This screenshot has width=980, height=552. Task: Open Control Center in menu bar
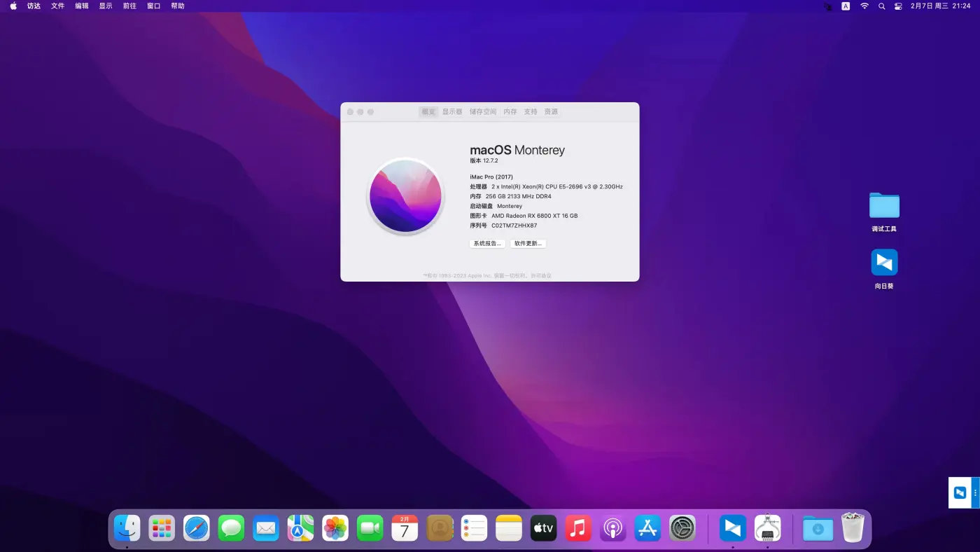(x=898, y=6)
